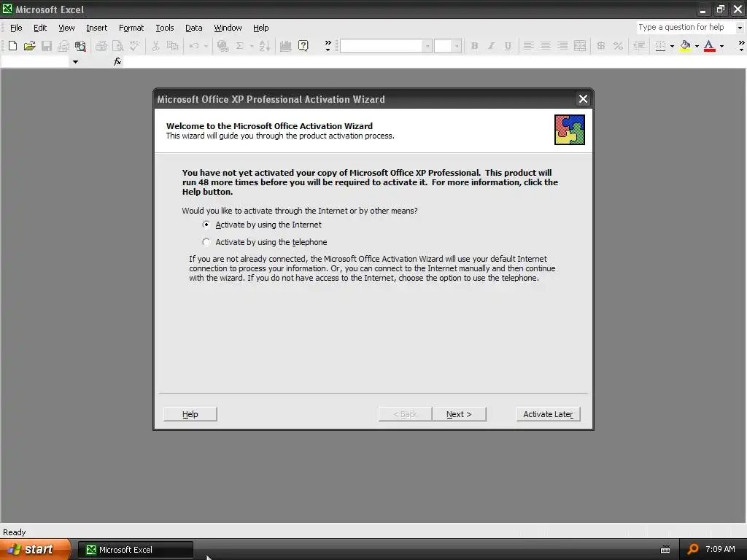The image size is (747, 560).
Task: Click Microsoft Excel taskbar button
Action: click(x=135, y=550)
